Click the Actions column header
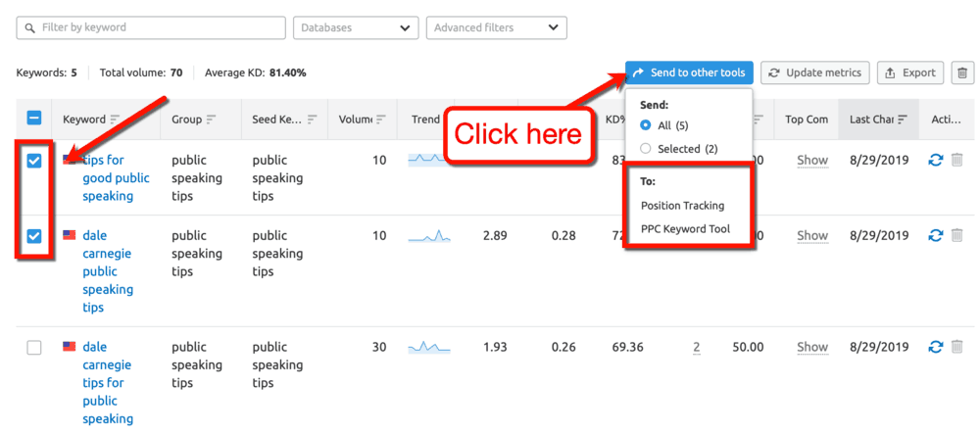Image resolution: width=980 pixels, height=433 pixels. [x=946, y=120]
